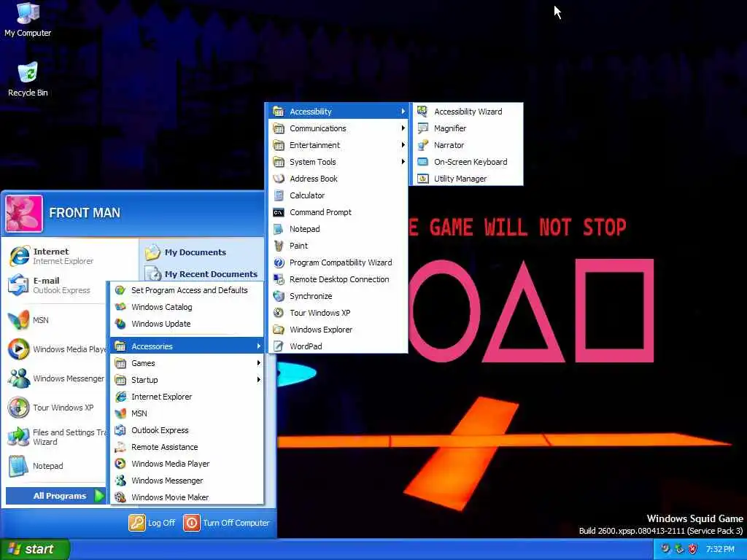Open the Communications folder entry
The height and width of the screenshot is (560, 747).
338,128
